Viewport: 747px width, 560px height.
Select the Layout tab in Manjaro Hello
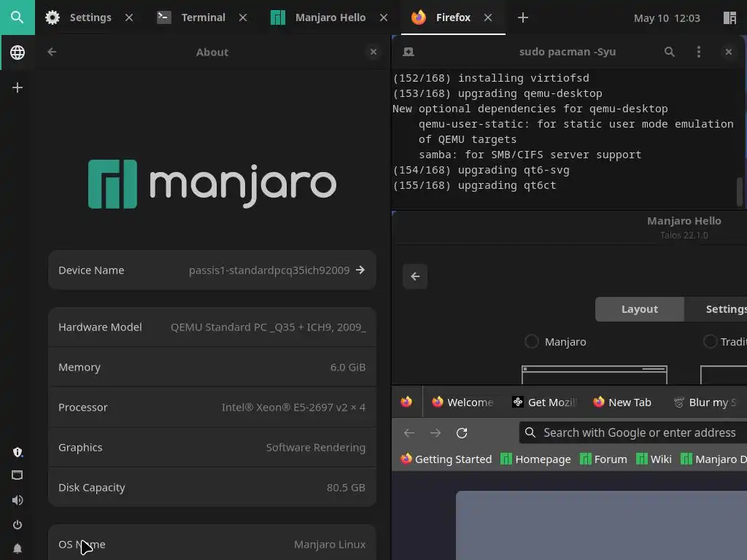coord(639,309)
